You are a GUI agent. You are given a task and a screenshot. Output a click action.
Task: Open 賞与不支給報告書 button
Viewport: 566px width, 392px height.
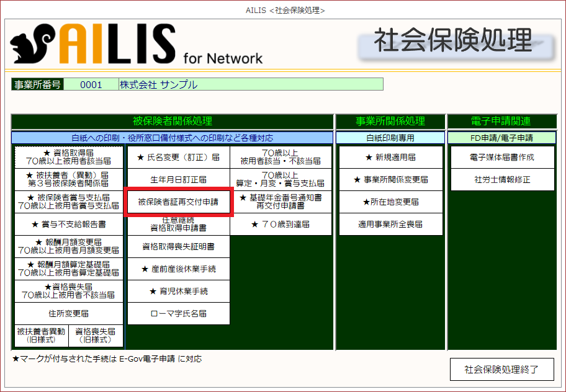[x=68, y=224]
